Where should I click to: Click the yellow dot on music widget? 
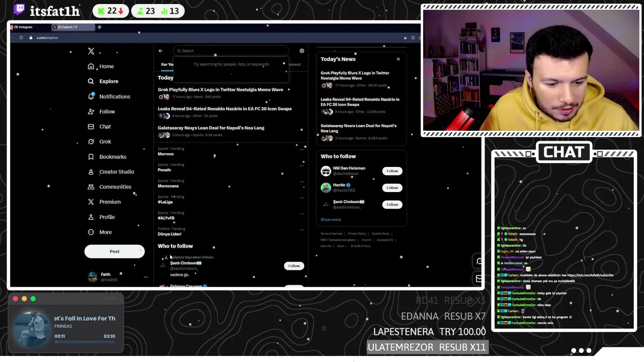pyautogui.click(x=24, y=299)
